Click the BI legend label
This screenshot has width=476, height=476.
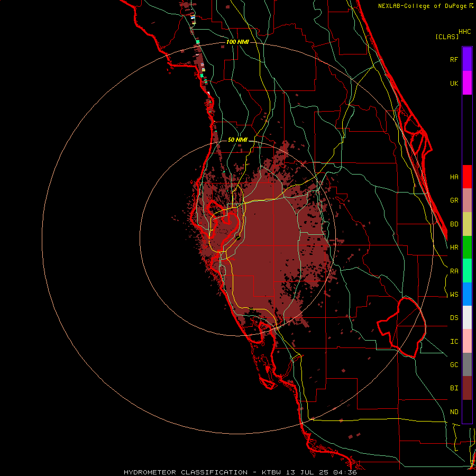454,388
